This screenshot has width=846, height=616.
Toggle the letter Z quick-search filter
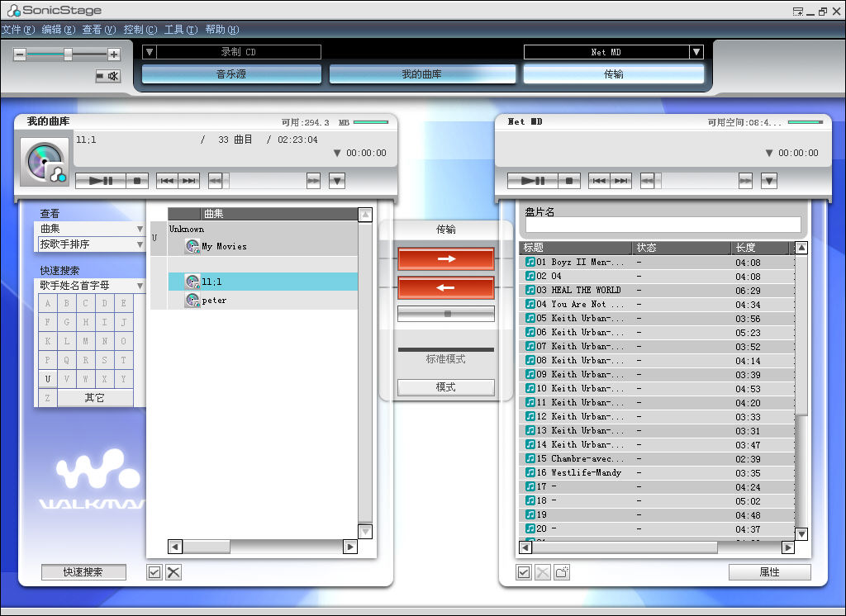[x=48, y=397]
